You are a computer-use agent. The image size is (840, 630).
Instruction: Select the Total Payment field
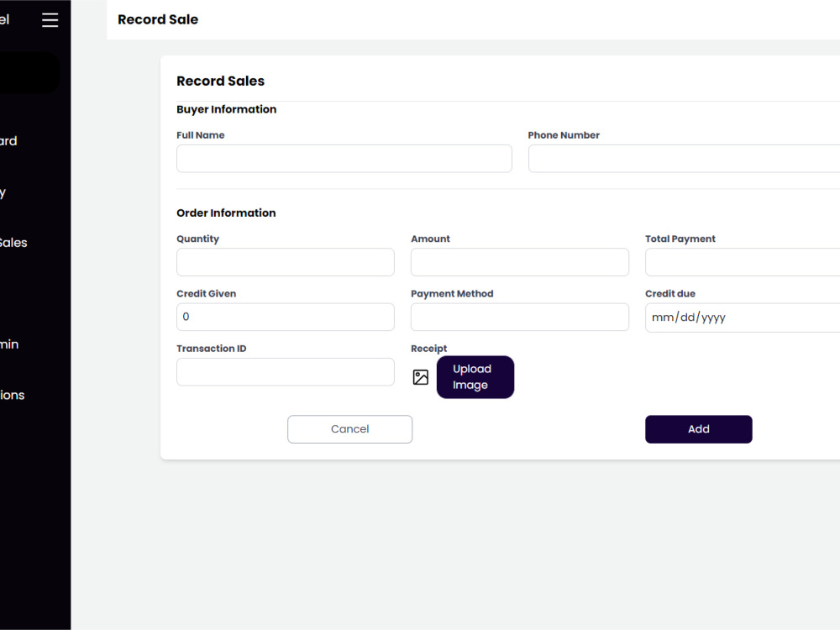click(743, 262)
